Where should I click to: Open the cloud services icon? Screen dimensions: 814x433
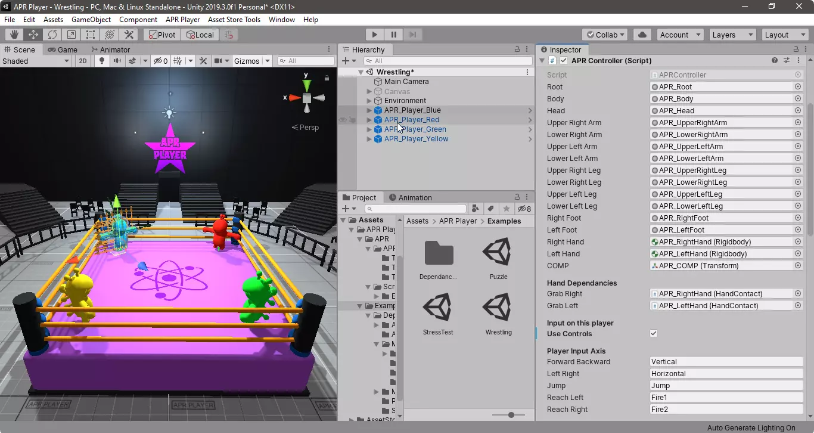[643, 34]
